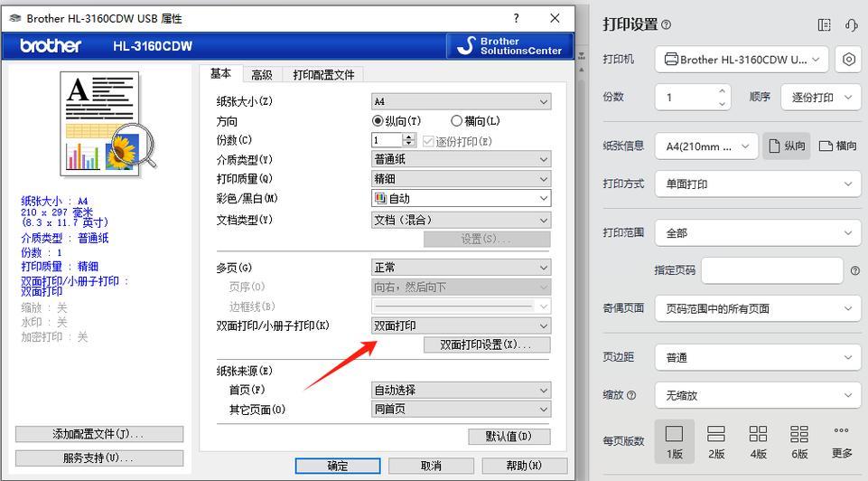The image size is (868, 481).
Task: Select 4版 pages-per-sheet layout
Action: click(x=758, y=441)
